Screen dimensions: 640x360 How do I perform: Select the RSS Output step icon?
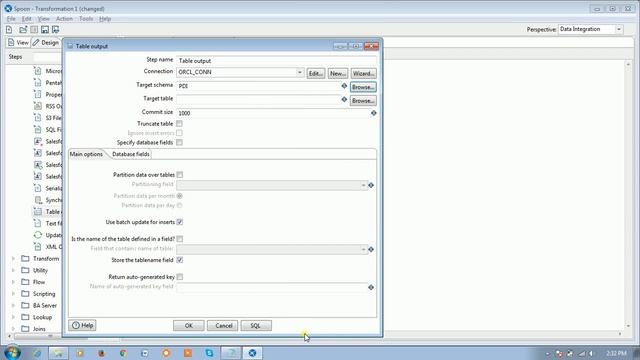tap(38, 106)
